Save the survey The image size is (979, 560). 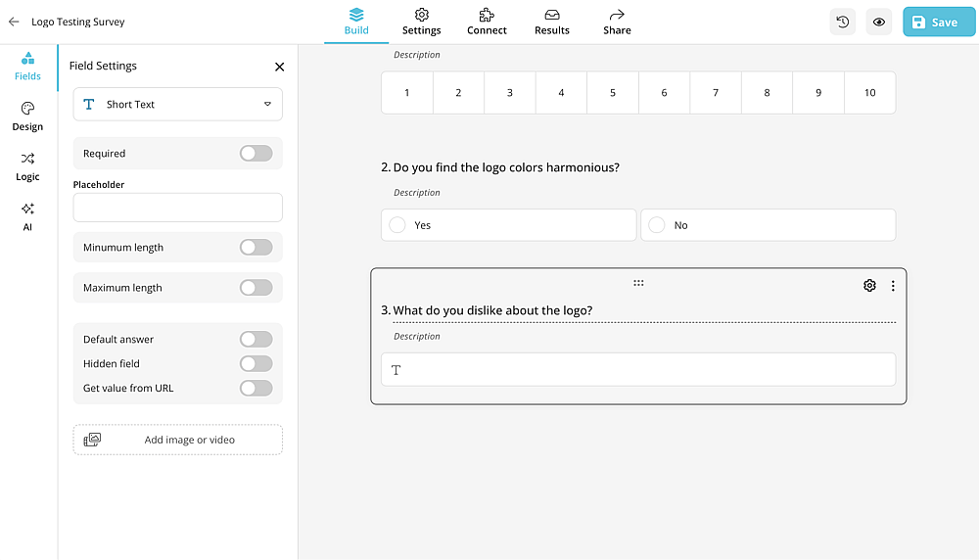[939, 22]
